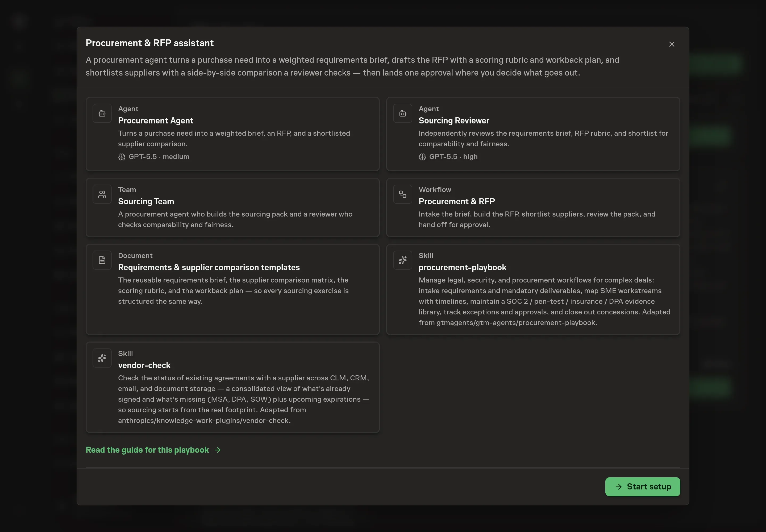Click the sparkle icon for procurement-playbook skill
Image resolution: width=766 pixels, height=532 pixels.
tap(402, 260)
